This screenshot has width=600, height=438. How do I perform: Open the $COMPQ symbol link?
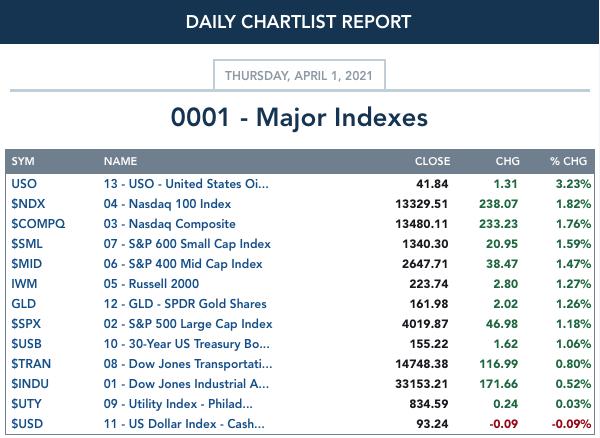(38, 224)
